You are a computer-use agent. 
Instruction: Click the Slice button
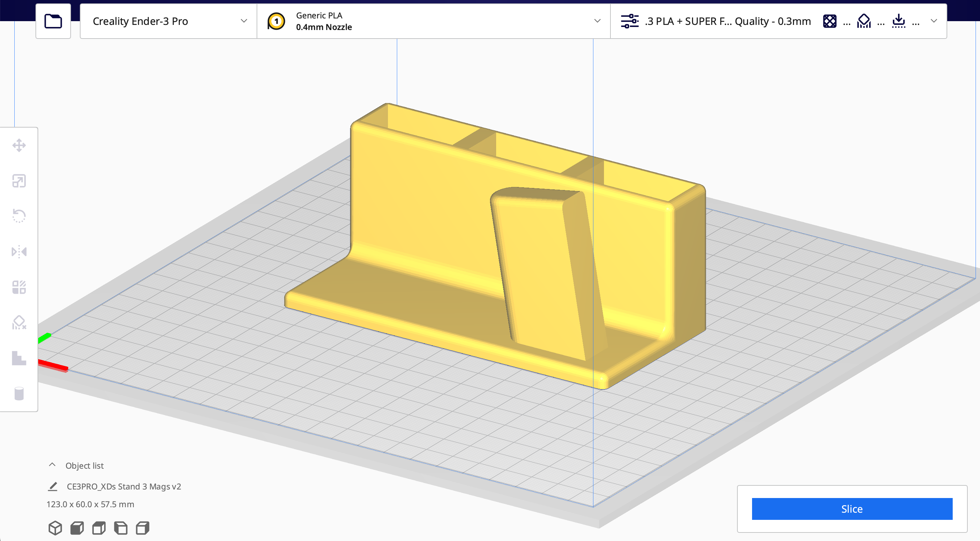[x=852, y=509]
